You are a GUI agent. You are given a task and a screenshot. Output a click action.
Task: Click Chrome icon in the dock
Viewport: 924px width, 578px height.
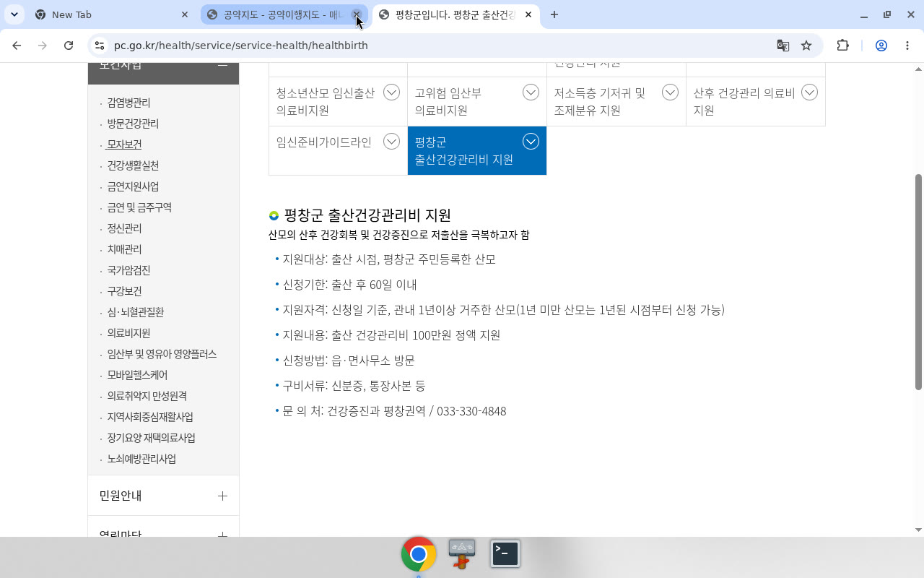(419, 554)
